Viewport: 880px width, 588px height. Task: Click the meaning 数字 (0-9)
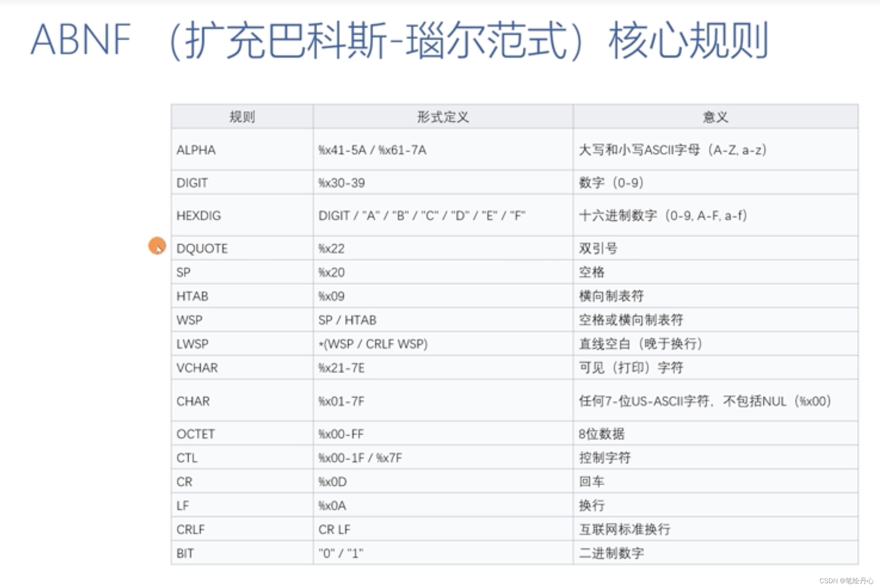tap(611, 183)
